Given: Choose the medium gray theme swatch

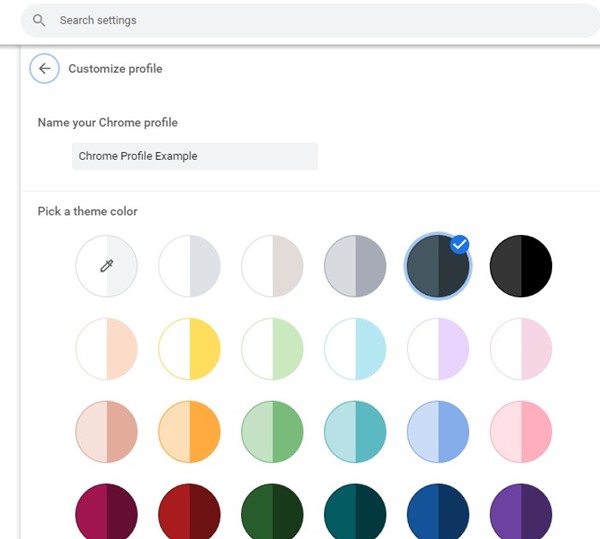Looking at the screenshot, I should point(355,266).
